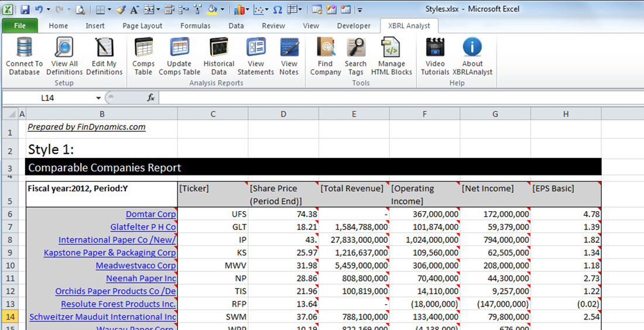The image size is (644, 330).
Task: Click Edit My Definitions icon
Action: pyautogui.click(x=104, y=47)
